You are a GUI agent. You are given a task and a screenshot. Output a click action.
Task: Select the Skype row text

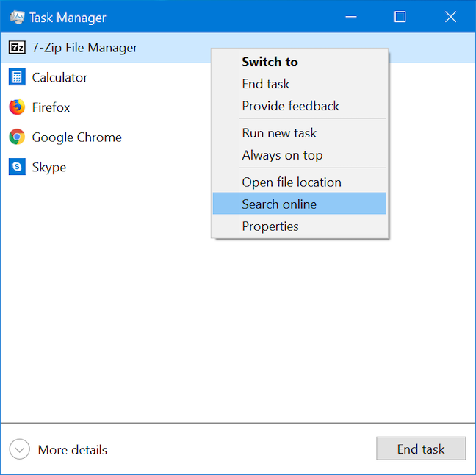coord(49,168)
